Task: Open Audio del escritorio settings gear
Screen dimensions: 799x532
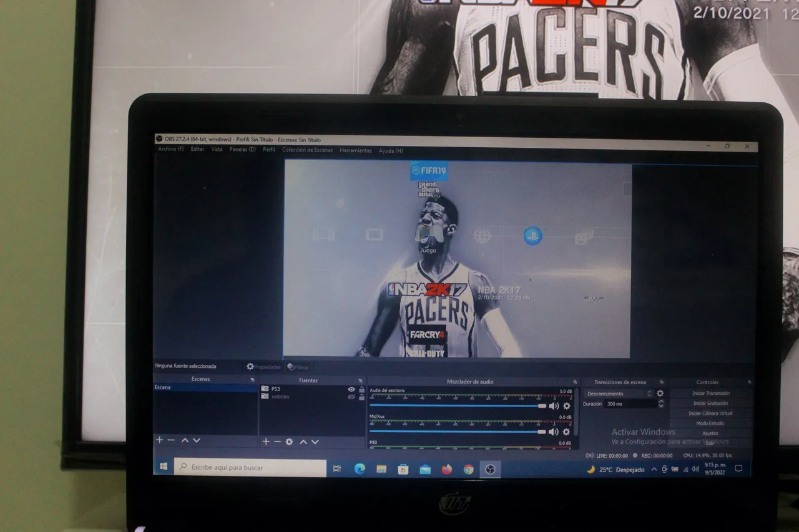Action: click(x=567, y=406)
